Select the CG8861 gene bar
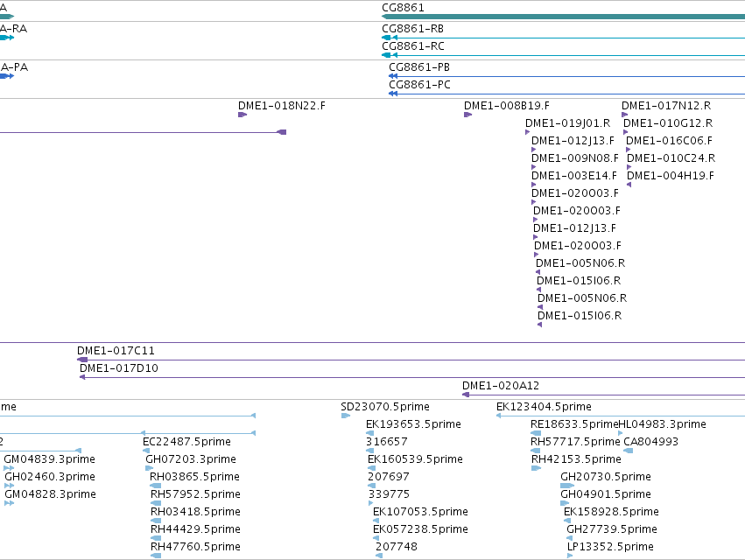This screenshot has width=745, height=560. pos(563,17)
